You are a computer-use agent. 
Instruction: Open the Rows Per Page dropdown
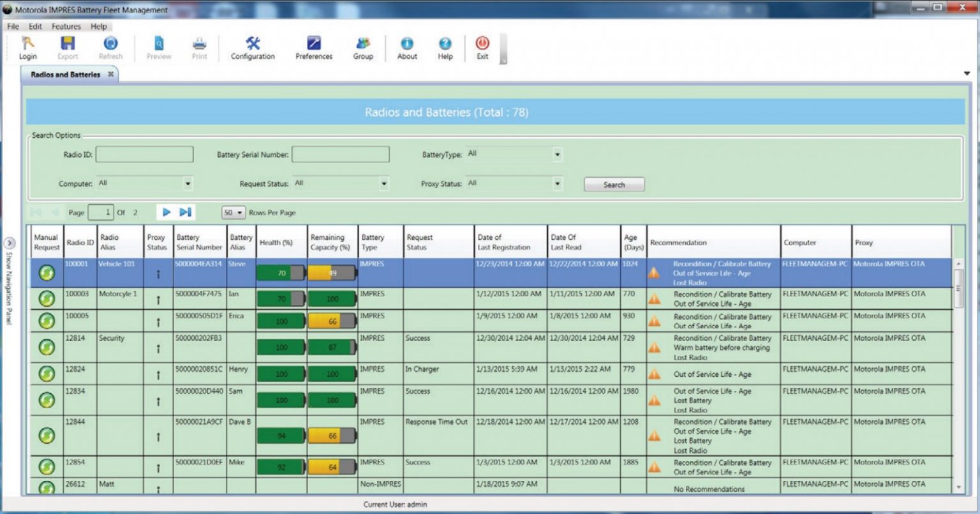coord(241,212)
